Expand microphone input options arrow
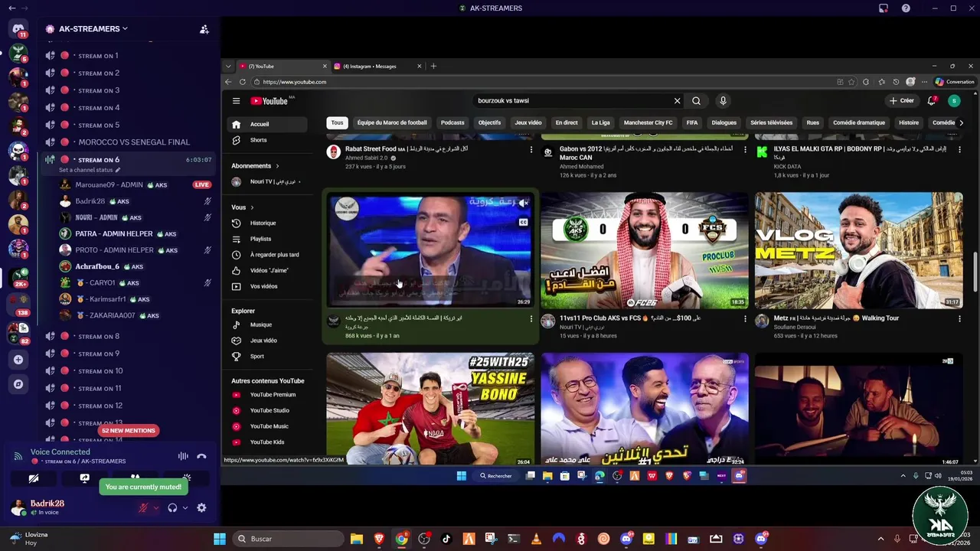This screenshot has width=980, height=551. coord(156,508)
